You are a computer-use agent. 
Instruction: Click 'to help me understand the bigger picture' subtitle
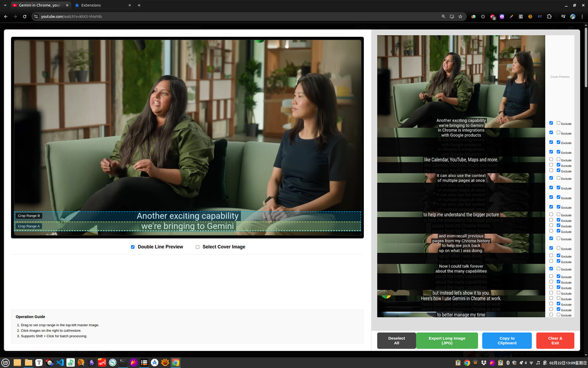461,215
